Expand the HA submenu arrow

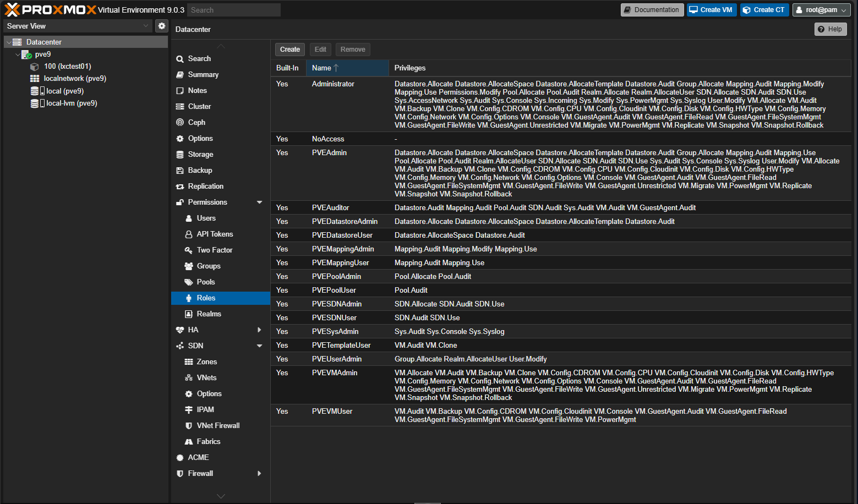coord(259,330)
